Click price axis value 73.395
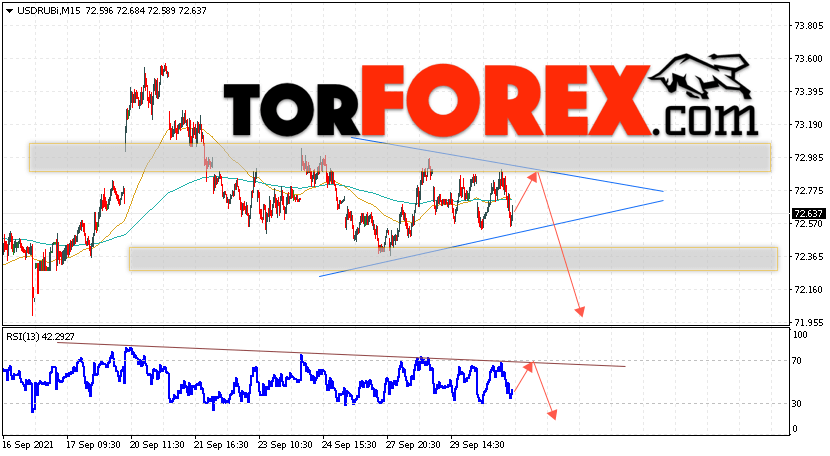 point(808,92)
